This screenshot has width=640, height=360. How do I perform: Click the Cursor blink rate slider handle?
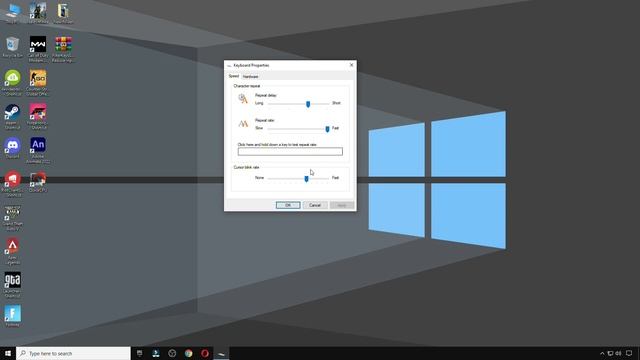[x=306, y=179]
